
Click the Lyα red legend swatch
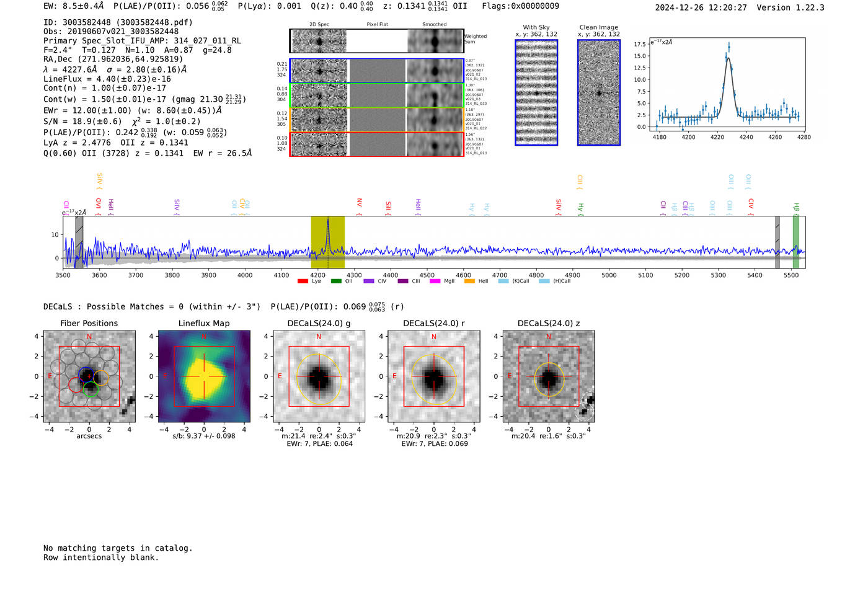pos(303,282)
